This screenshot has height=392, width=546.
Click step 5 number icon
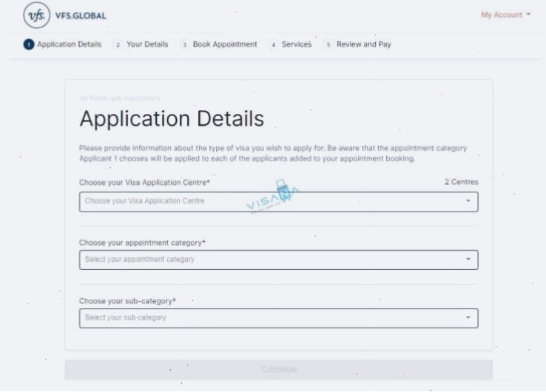tap(328, 44)
